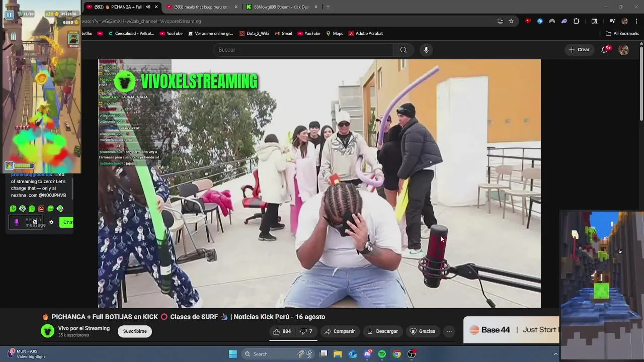This screenshot has height=362, width=644.
Task: Open OBS Studio from the taskbar
Action: (412, 354)
